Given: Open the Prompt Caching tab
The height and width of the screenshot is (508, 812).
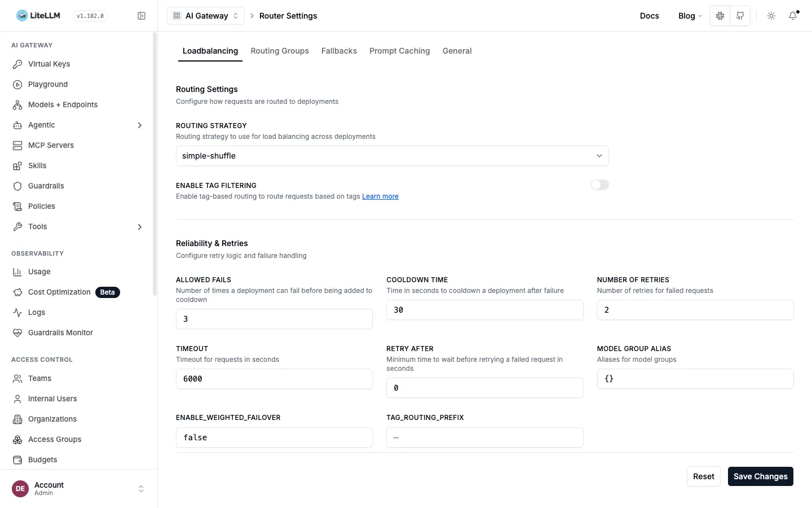Looking at the screenshot, I should click(400, 51).
